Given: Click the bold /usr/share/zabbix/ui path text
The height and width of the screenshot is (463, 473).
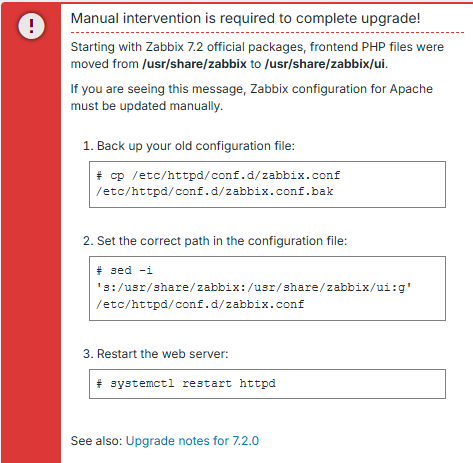Looking at the screenshot, I should coord(325,64).
